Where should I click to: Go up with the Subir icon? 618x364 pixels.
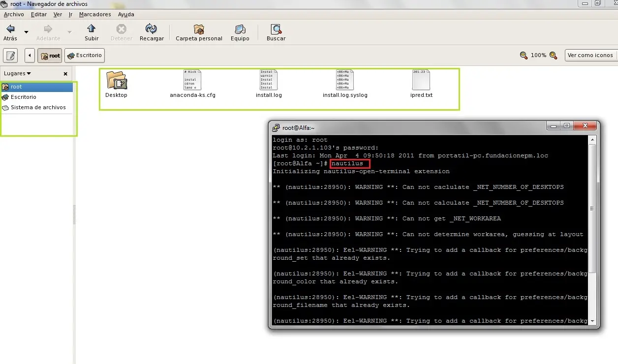92,29
